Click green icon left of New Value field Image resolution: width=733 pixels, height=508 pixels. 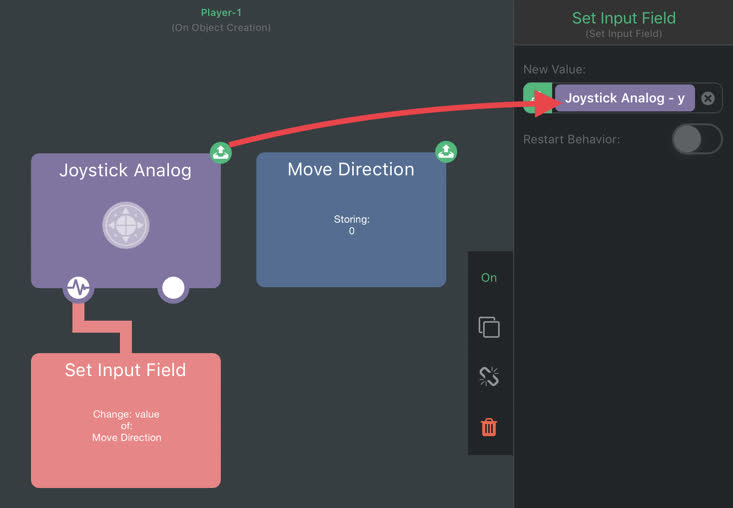538,98
